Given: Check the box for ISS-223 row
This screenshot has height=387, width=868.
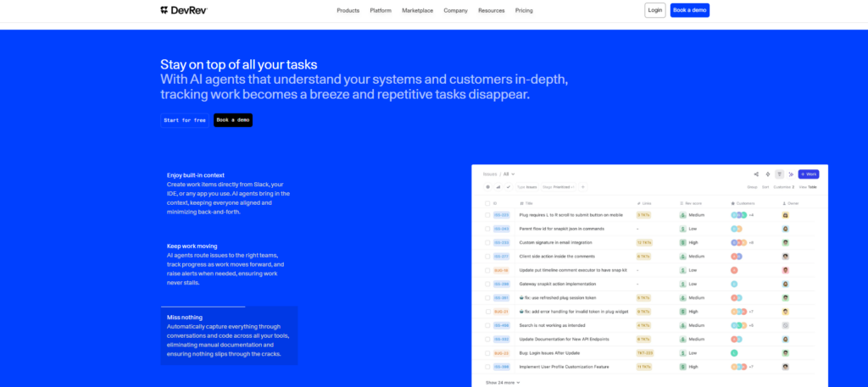Looking at the screenshot, I should [x=487, y=215].
